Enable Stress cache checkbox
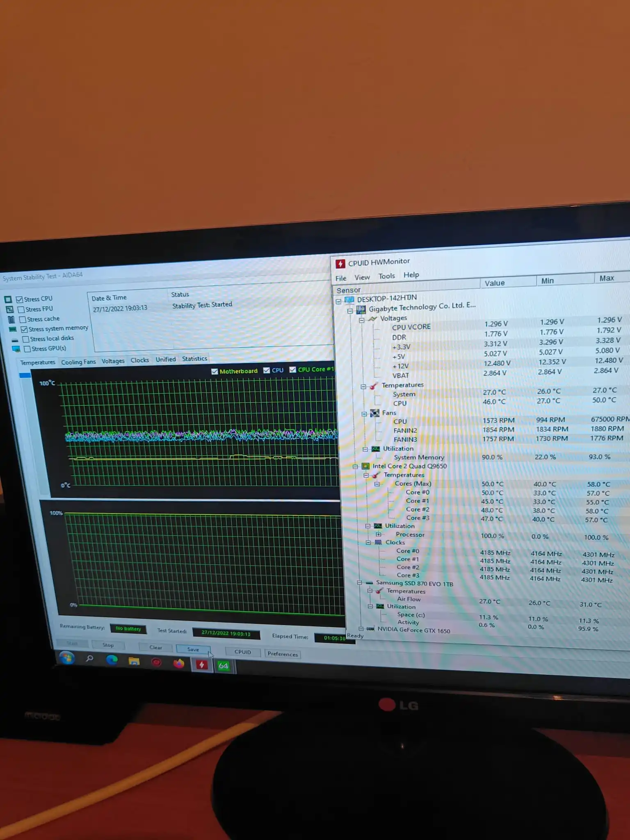Viewport: 630px width, 840px height. (23, 320)
